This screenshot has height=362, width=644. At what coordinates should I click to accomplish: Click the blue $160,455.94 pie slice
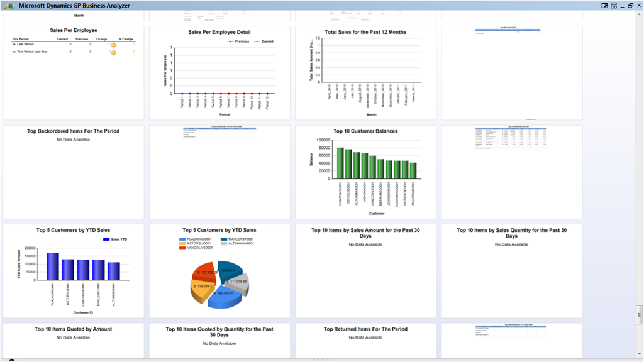point(224,297)
